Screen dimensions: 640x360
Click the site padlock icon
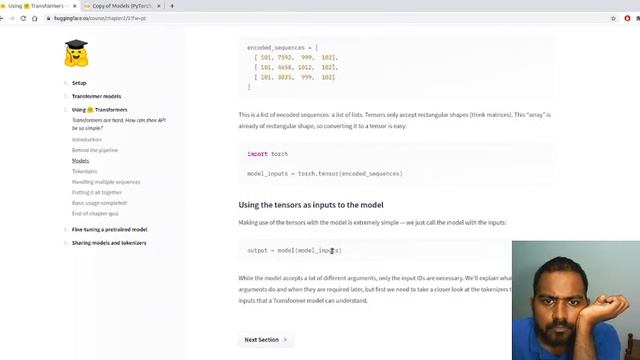point(48,18)
